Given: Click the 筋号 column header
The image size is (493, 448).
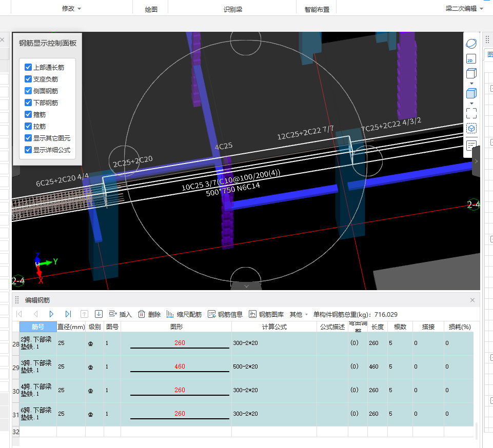Looking at the screenshot, I should [x=38, y=327].
